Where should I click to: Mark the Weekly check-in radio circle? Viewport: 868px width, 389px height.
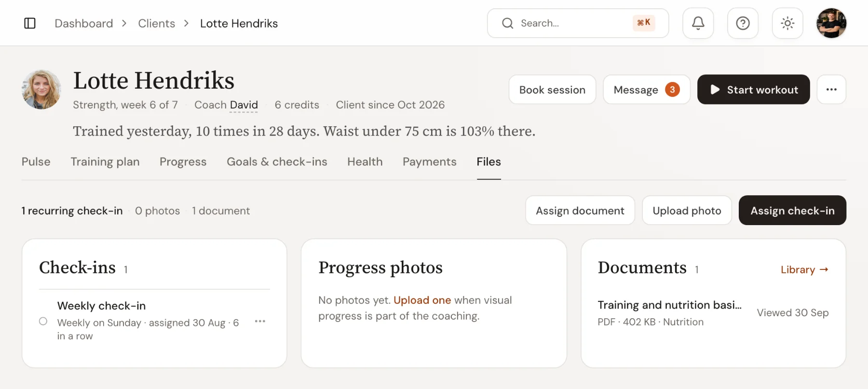tap(43, 321)
